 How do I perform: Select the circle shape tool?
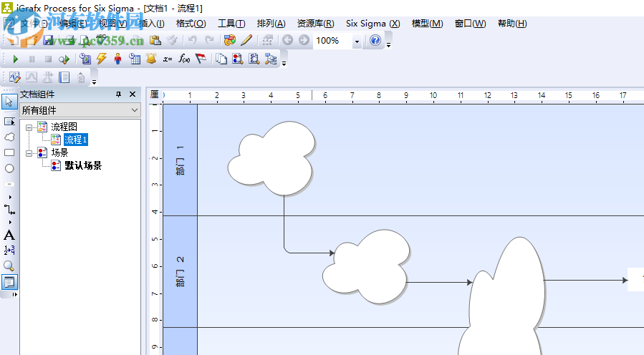click(x=9, y=168)
